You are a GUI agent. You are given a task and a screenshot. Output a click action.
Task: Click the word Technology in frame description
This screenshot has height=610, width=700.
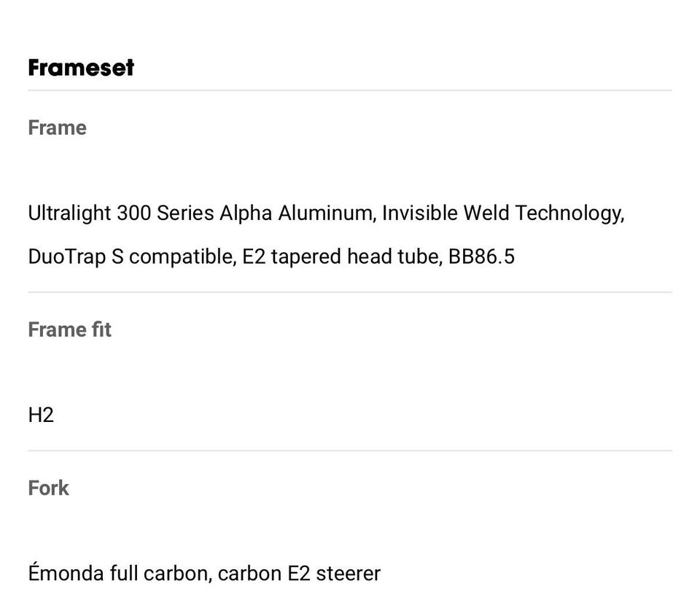coord(569,214)
